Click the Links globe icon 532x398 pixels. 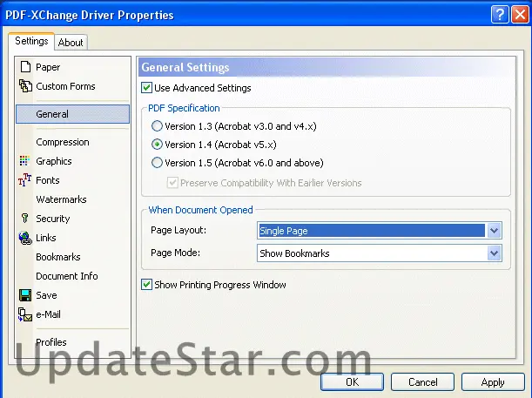[25, 238]
